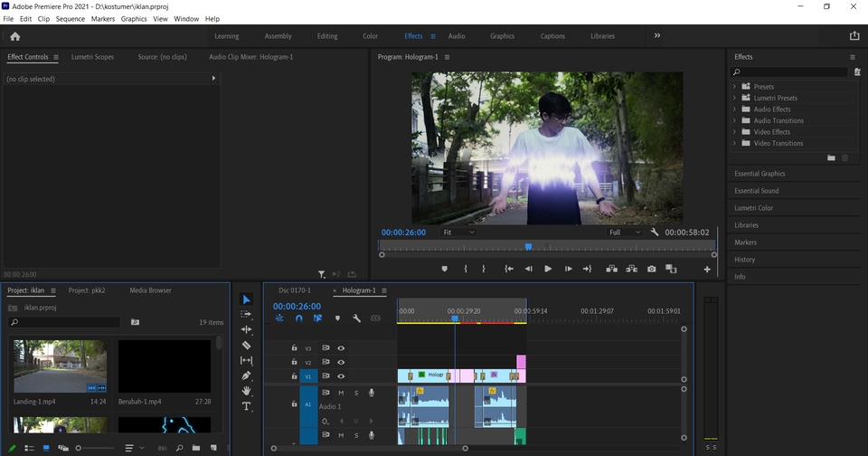The height and width of the screenshot is (456, 868).
Task: Export frame with camera icon
Action: [x=652, y=269]
